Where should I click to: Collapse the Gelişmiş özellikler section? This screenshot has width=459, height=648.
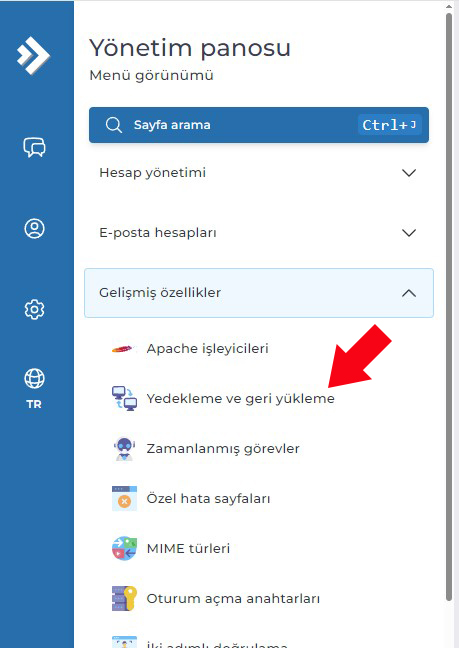259,293
